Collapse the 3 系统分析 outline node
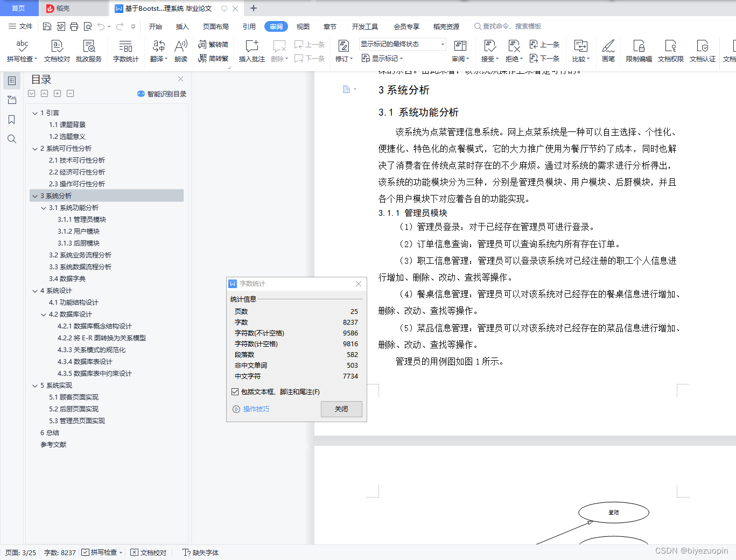The height and width of the screenshot is (560, 736). coord(35,196)
